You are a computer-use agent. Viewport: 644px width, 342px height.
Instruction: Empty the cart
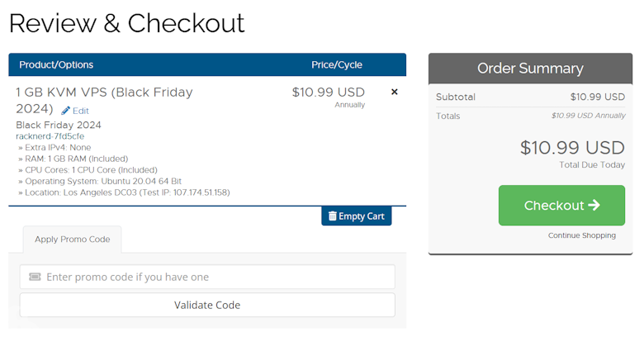click(356, 216)
